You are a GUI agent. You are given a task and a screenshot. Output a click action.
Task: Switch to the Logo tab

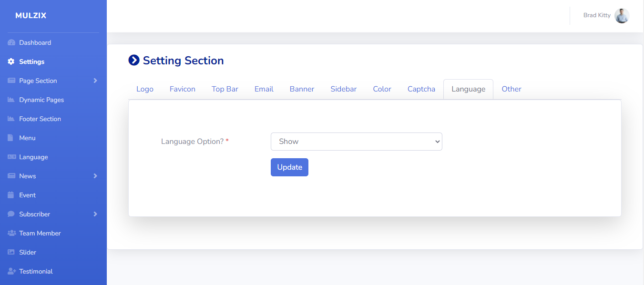click(x=145, y=89)
